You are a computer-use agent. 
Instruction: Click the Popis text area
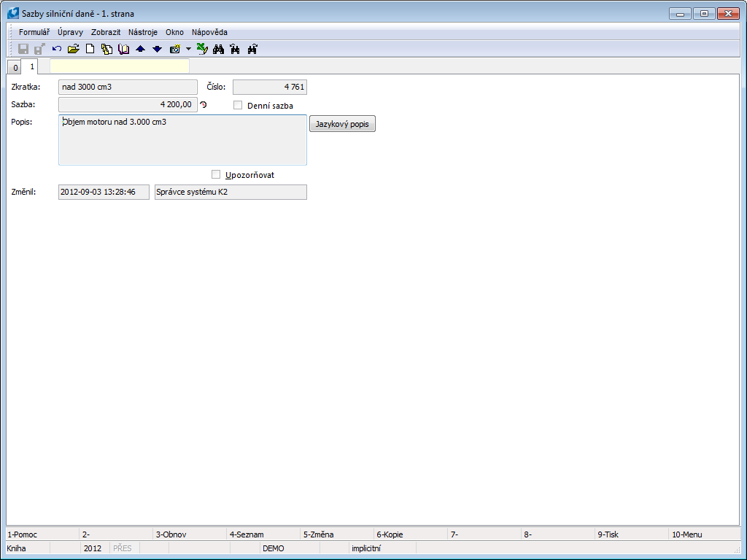pyautogui.click(x=182, y=140)
